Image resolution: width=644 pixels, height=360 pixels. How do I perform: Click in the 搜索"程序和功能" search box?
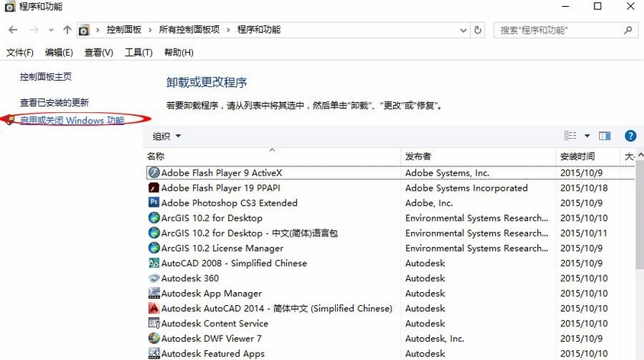point(560,30)
